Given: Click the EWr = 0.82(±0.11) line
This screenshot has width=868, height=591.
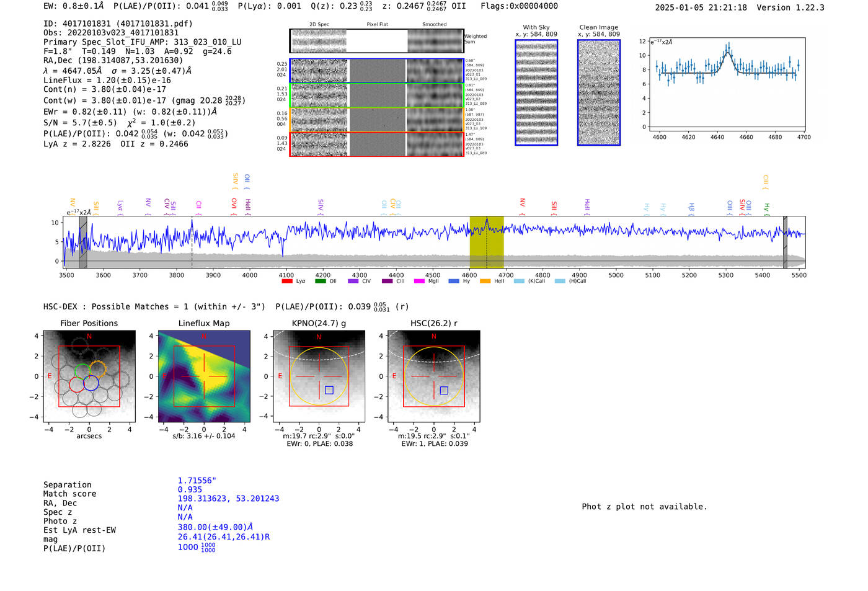Looking at the screenshot, I should [x=130, y=112].
